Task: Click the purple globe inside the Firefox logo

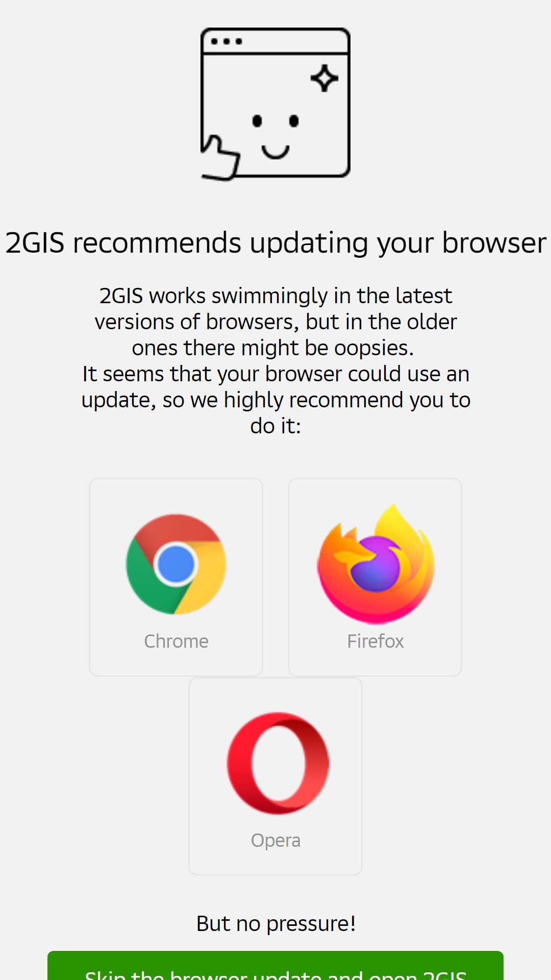Action: (376, 565)
